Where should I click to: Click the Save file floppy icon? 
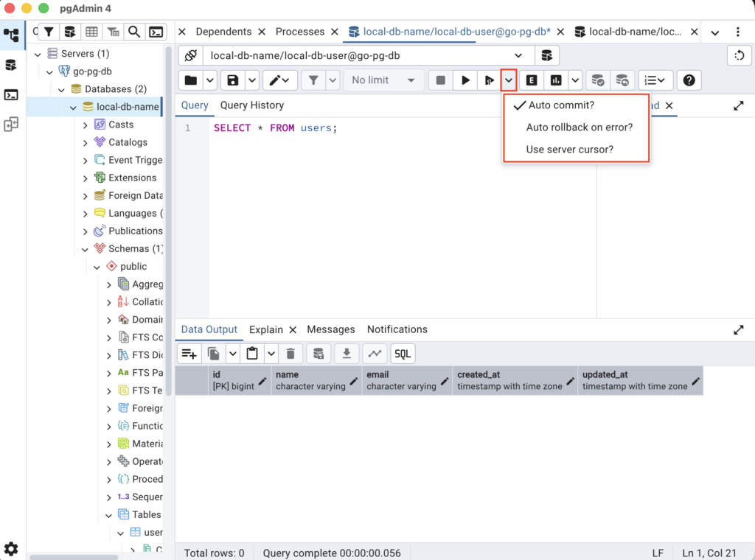tap(233, 80)
